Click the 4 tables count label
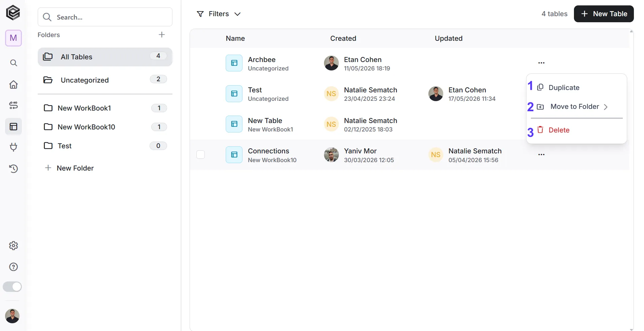The width and height of the screenshot is (644, 331). (x=554, y=14)
